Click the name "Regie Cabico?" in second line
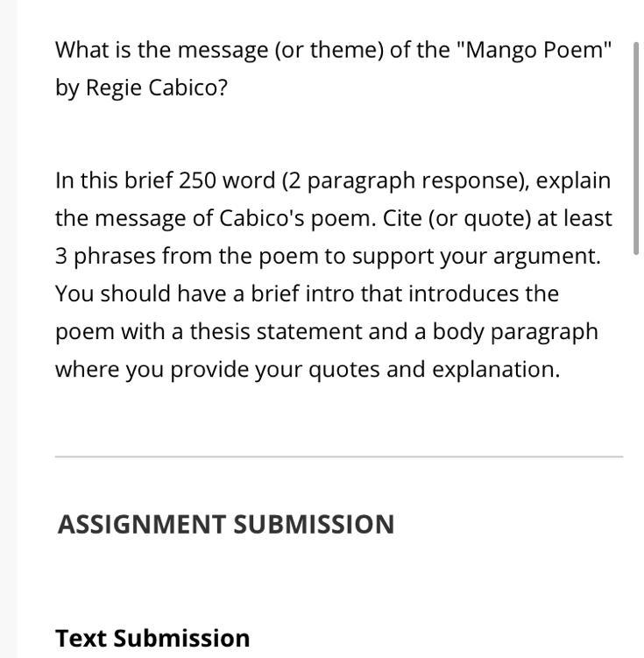Screen dimensions: 644x658 coord(156,88)
